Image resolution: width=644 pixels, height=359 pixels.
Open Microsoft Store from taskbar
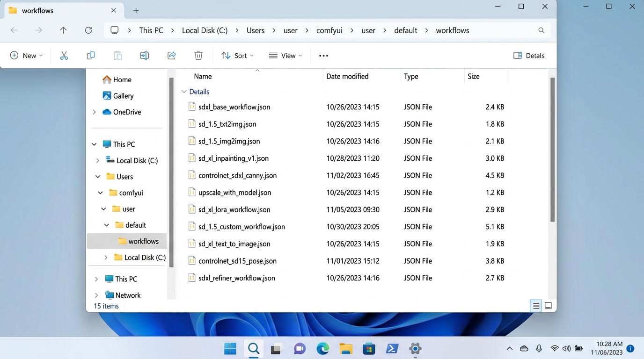click(x=369, y=349)
